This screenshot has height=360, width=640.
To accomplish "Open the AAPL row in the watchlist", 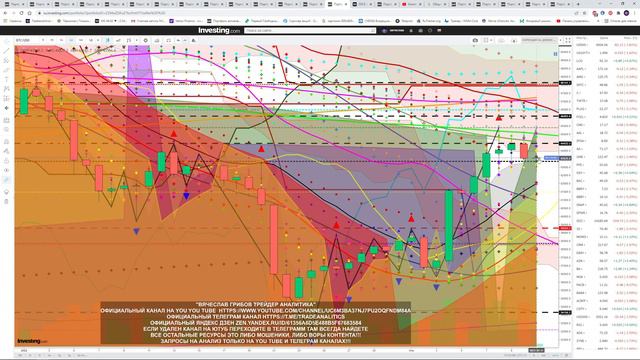I will coord(607,69).
